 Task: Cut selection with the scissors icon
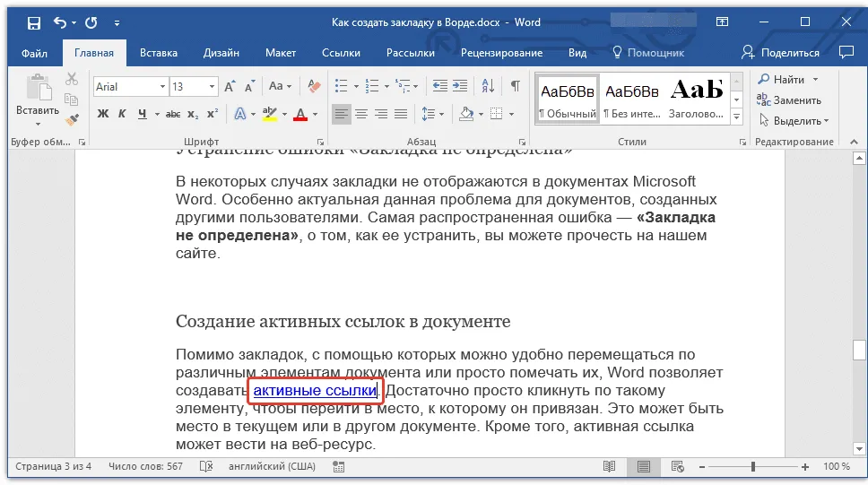72,79
